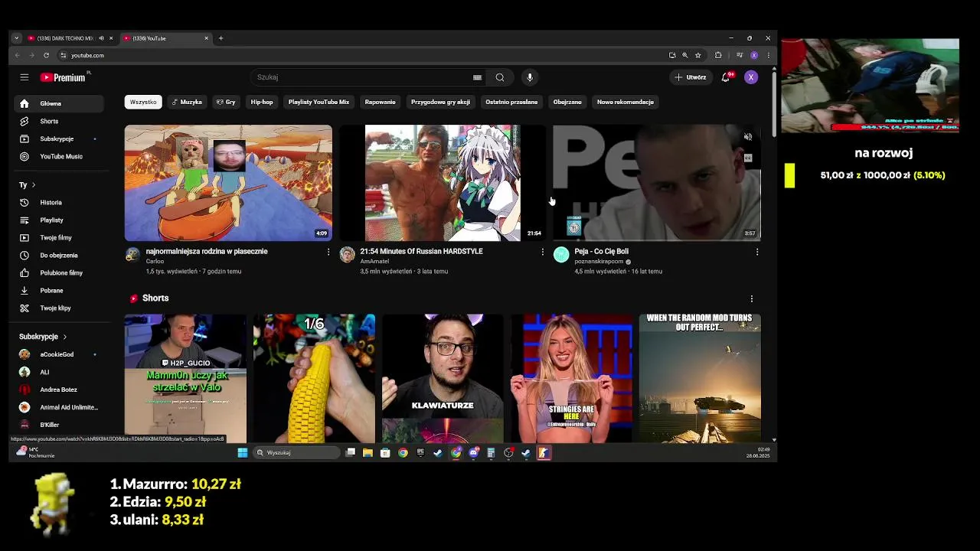Open Pobrane downloads
Screen dimensions: 980x551
[x=60, y=290]
